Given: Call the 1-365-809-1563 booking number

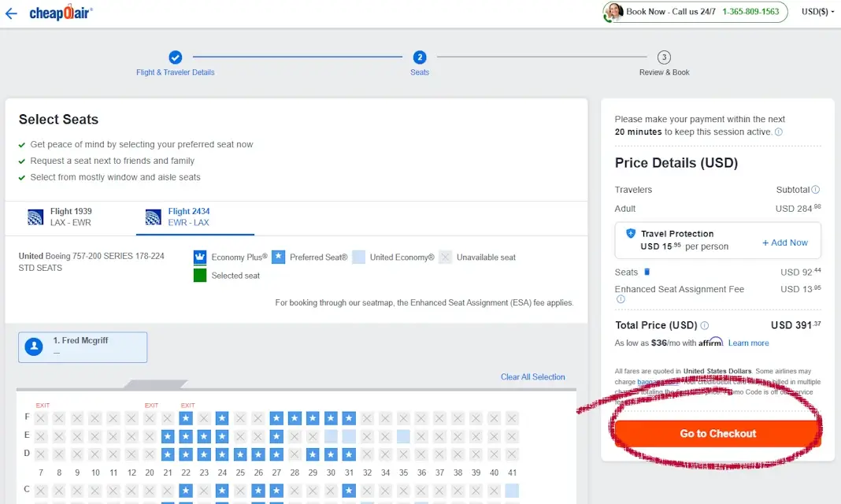Looking at the screenshot, I should (x=750, y=12).
